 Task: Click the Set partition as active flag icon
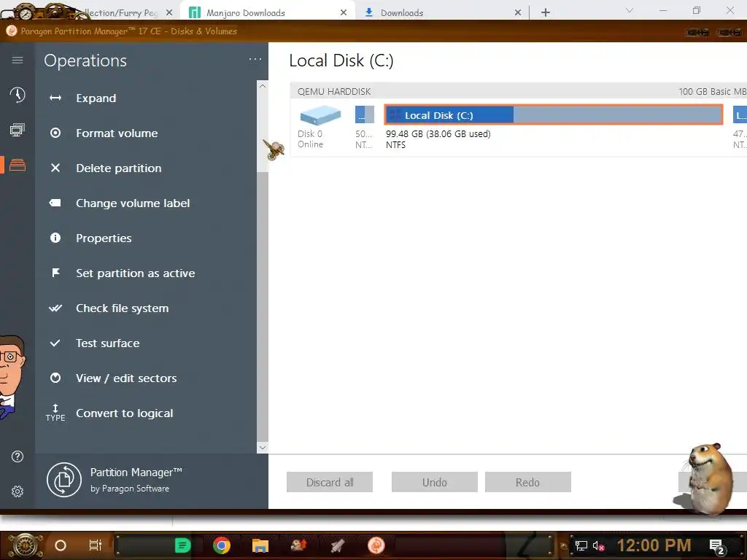(55, 273)
